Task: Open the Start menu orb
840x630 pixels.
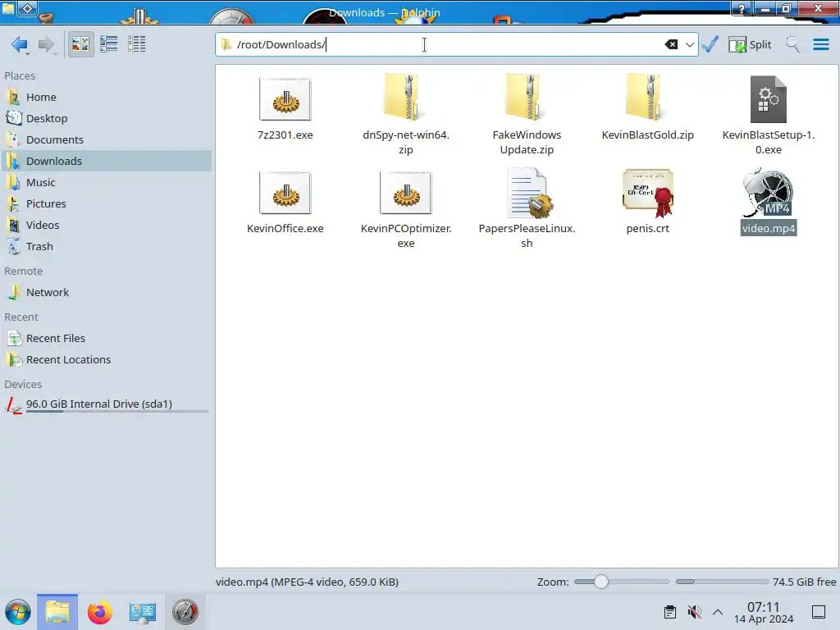Action: [x=18, y=612]
